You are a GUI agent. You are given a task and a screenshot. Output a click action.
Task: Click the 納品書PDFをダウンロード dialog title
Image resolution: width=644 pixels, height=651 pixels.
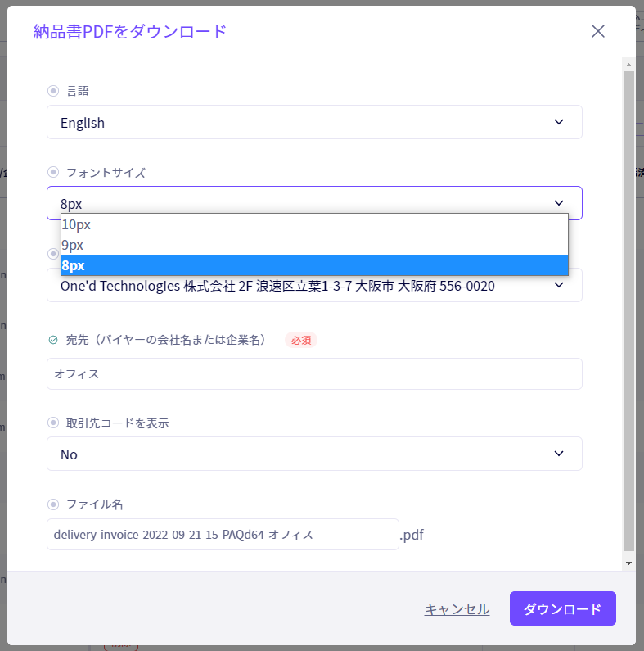[130, 32]
